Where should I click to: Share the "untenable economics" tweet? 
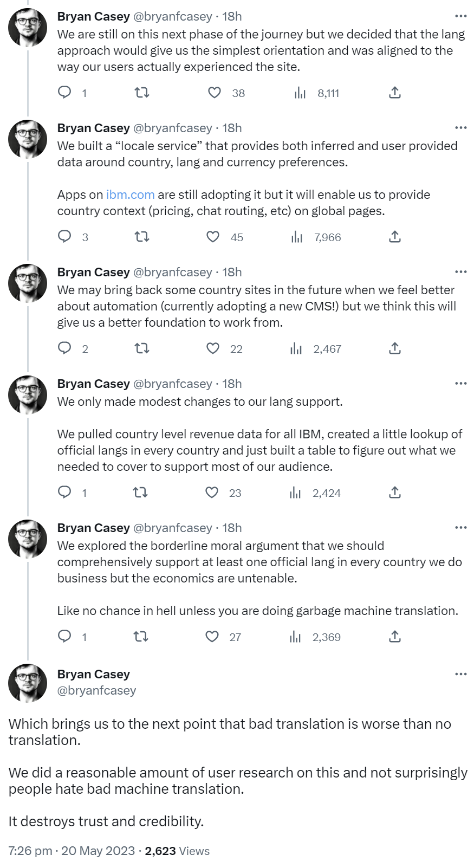[395, 637]
